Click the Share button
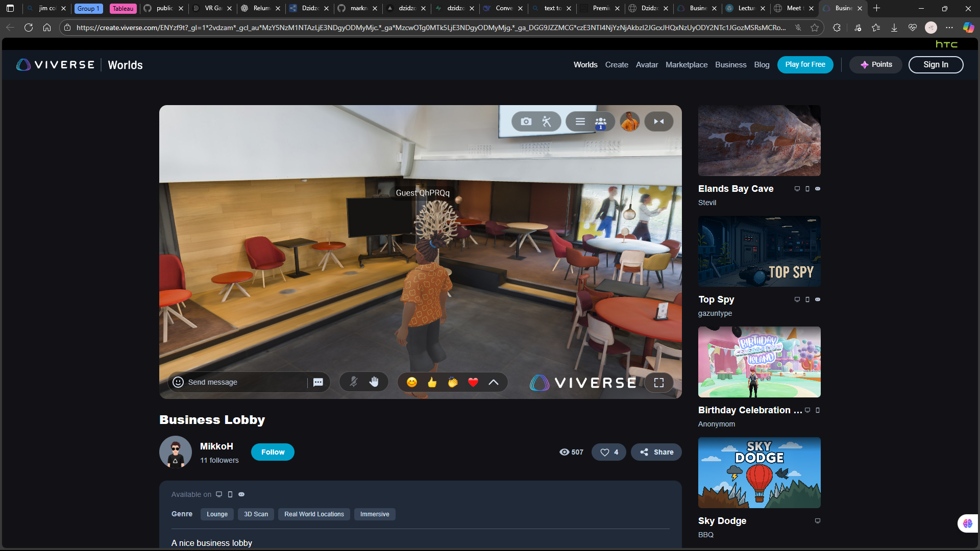 coord(656,452)
